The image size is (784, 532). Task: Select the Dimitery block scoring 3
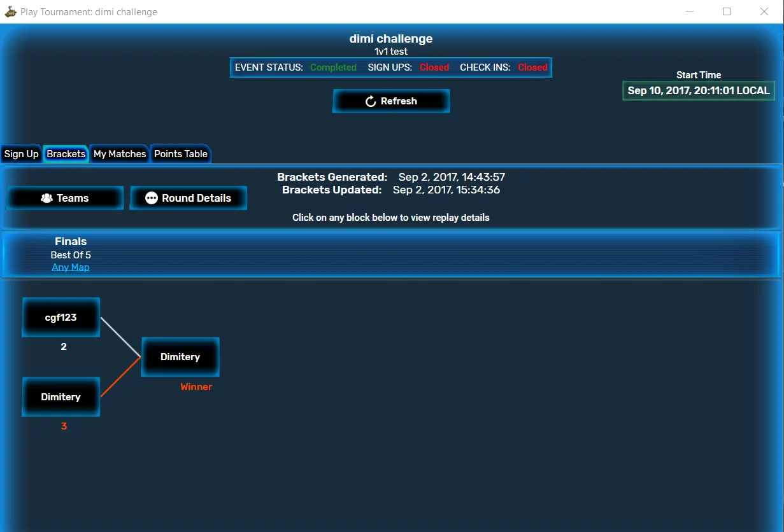click(61, 397)
